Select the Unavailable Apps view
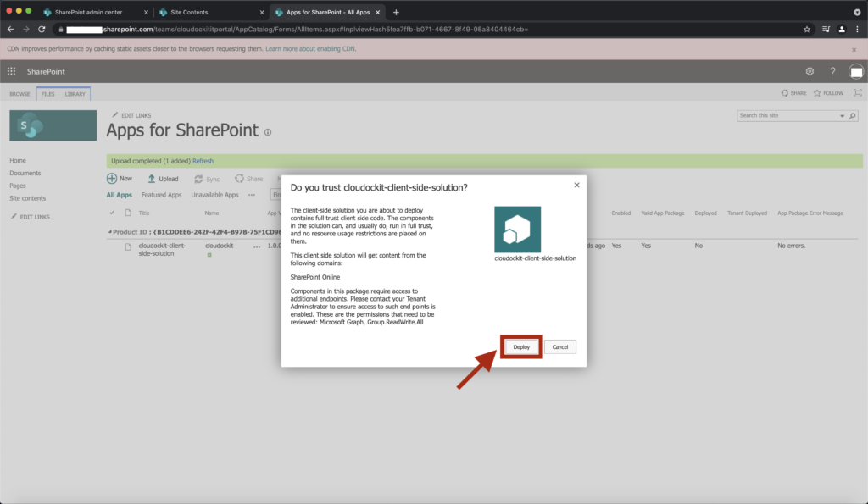Image resolution: width=868 pixels, height=504 pixels. tap(214, 195)
